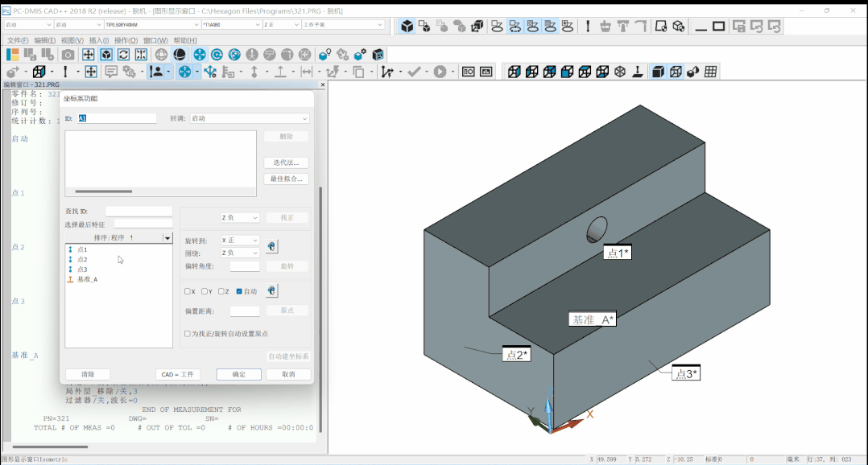Open the 回调 dropdown showing 启动
Screen dimensions: 868x465
249,118
